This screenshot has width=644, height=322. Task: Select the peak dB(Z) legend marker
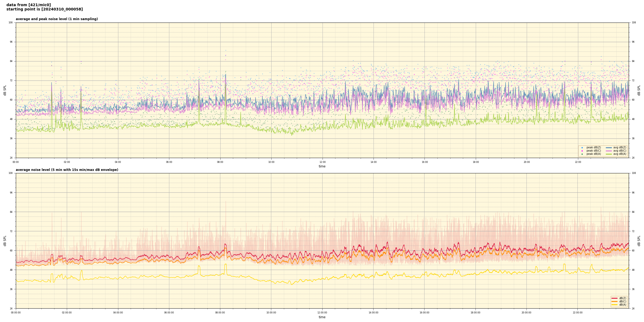click(x=582, y=148)
